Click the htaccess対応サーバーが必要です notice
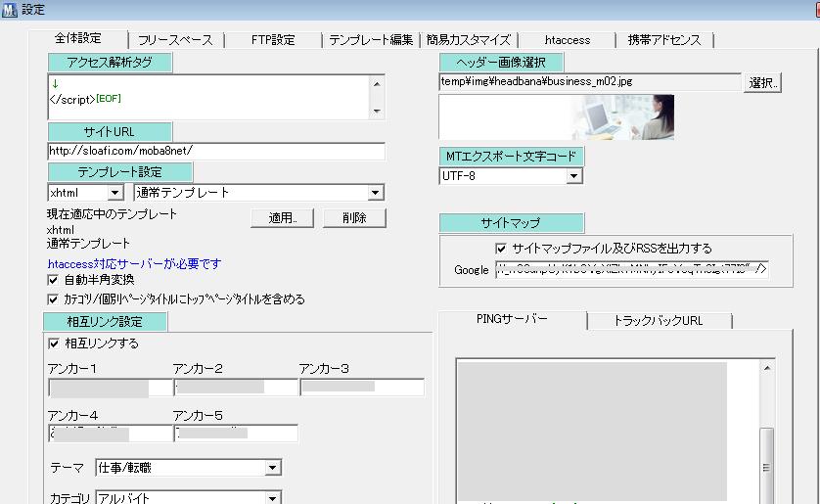820x504 pixels. pyautogui.click(x=134, y=264)
